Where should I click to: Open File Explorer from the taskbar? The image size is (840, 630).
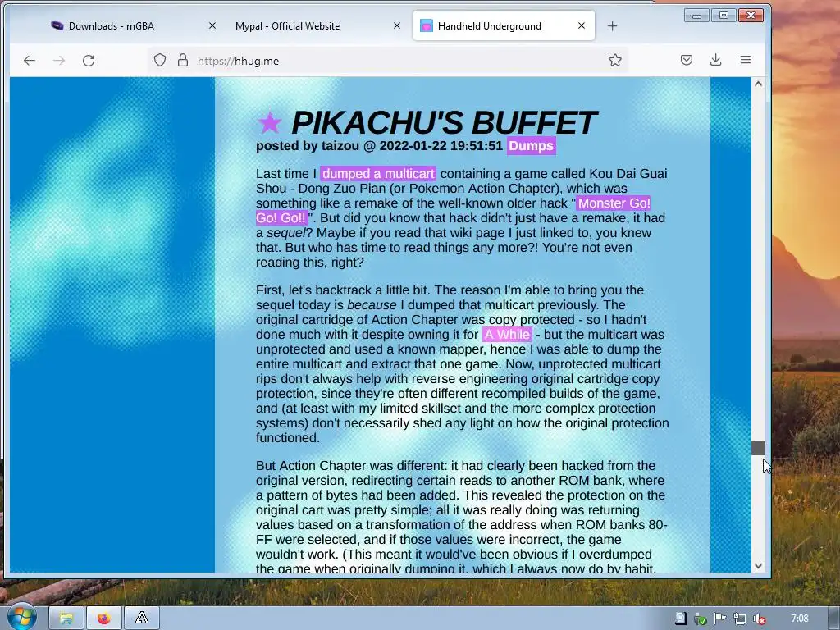[66, 619]
